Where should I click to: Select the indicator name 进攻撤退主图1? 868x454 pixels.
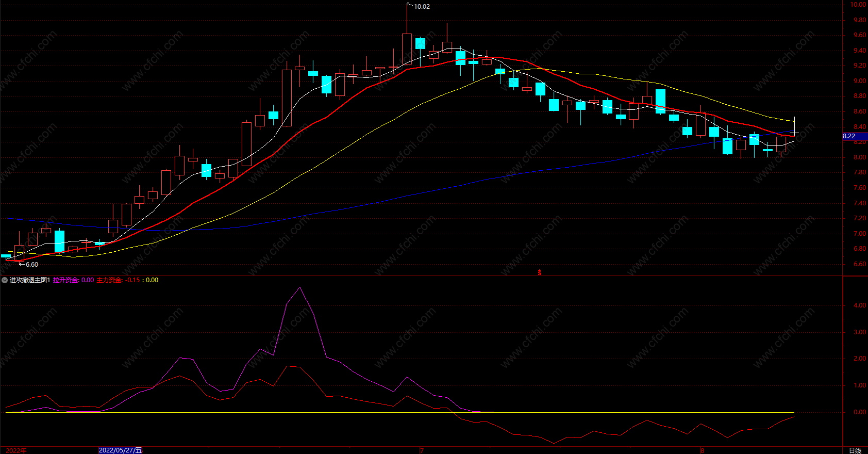coord(30,280)
